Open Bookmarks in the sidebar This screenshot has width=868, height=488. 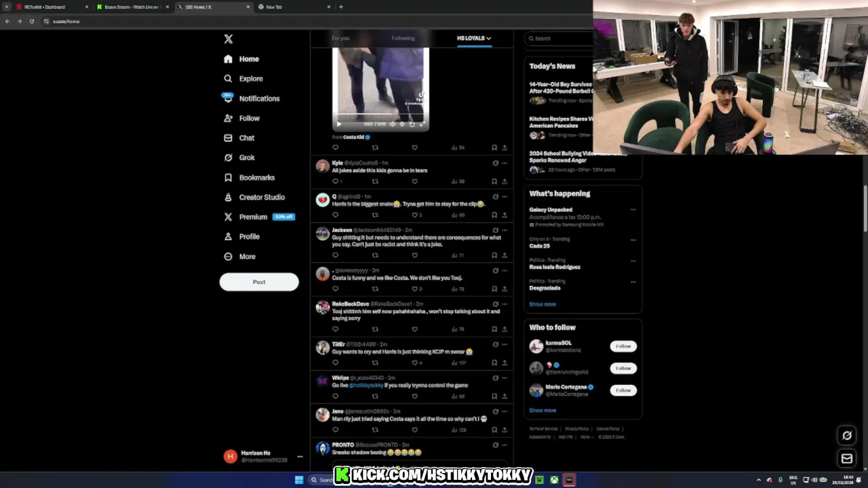click(250, 178)
